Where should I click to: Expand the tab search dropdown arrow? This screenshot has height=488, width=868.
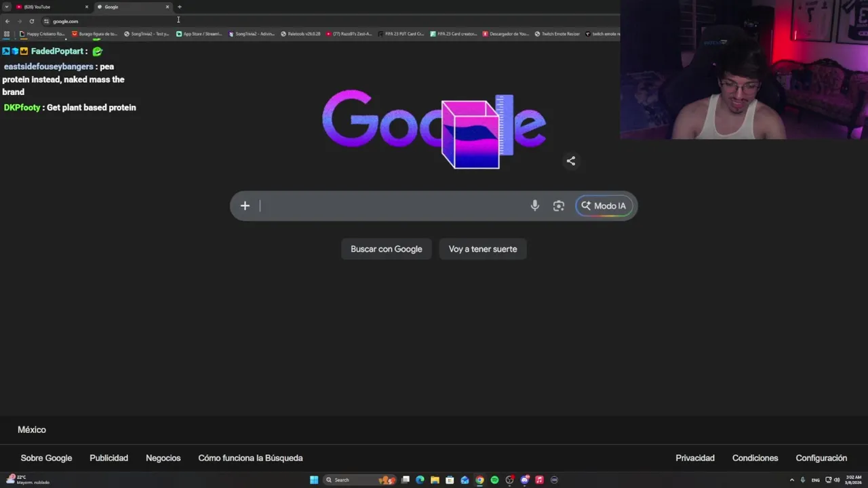click(6, 7)
